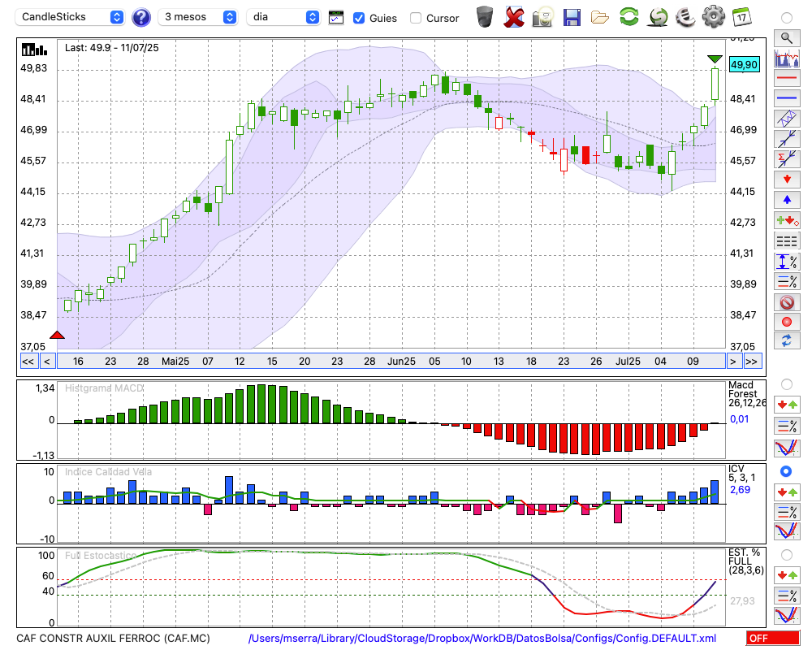Select the red horizontal line tool
This screenshot has height=650, width=812.
coord(787,78)
